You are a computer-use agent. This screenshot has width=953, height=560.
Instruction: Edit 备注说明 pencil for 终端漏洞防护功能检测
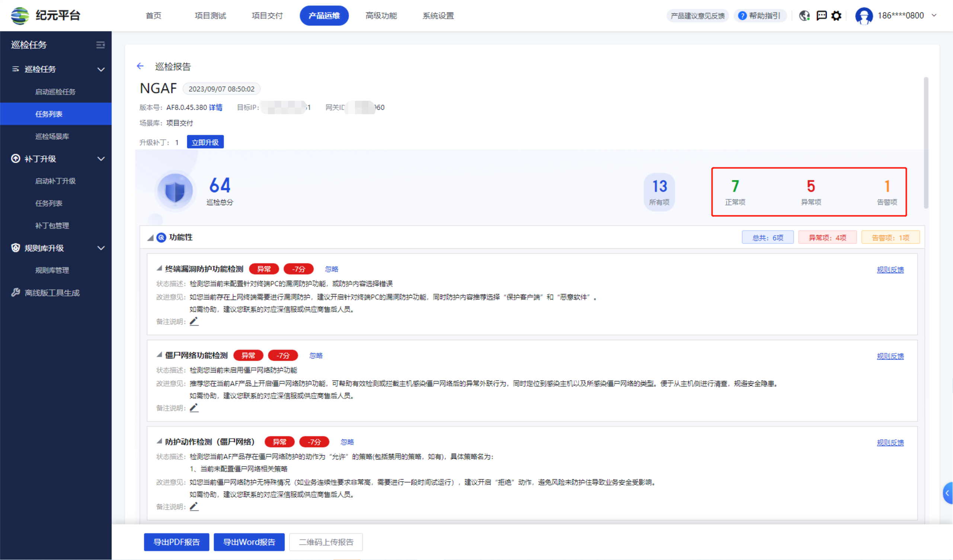coord(194,322)
